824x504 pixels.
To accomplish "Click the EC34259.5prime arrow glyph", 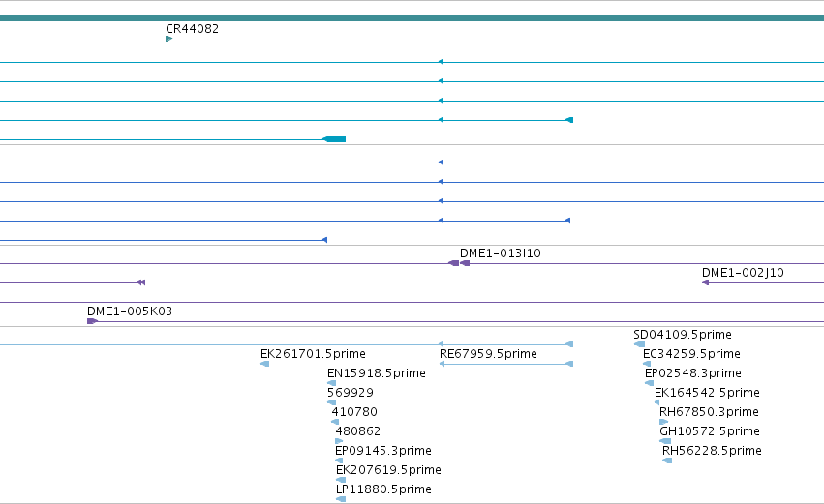I will tap(647, 364).
